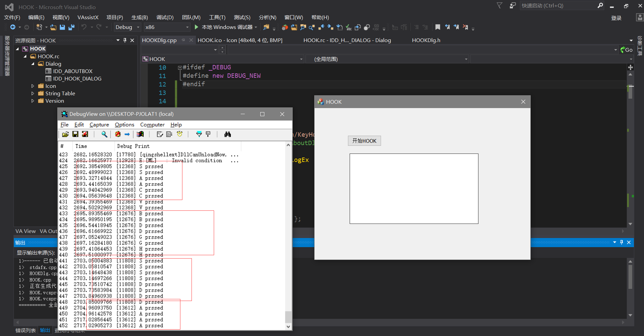Open the Computer menu in DebugView

(x=152, y=125)
